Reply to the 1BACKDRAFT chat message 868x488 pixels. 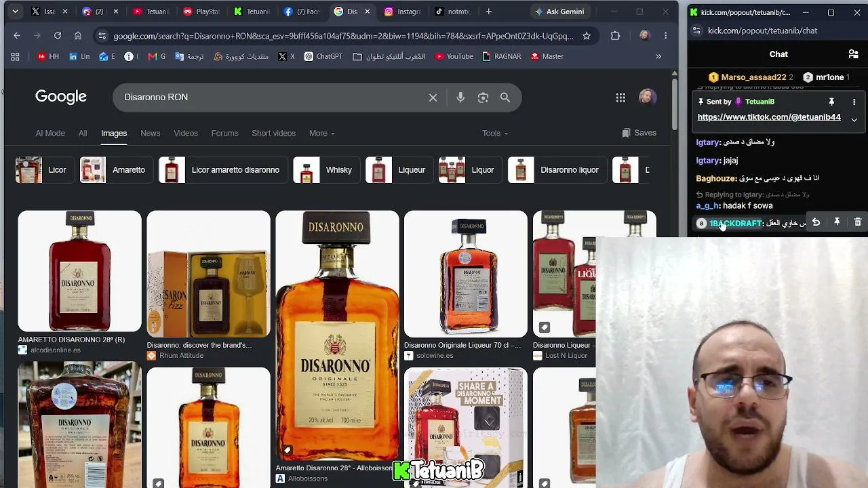pyautogui.click(x=816, y=222)
